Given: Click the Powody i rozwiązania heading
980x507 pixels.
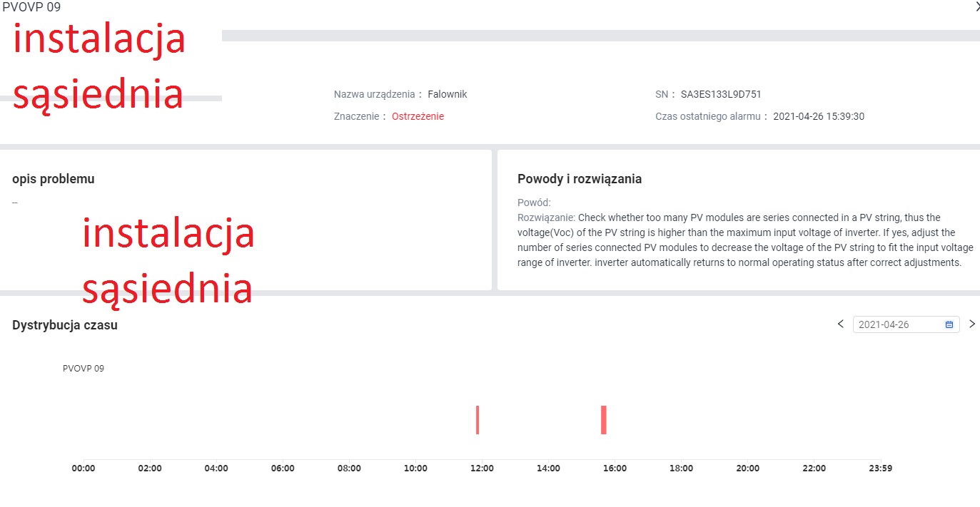Looking at the screenshot, I should coord(580,179).
